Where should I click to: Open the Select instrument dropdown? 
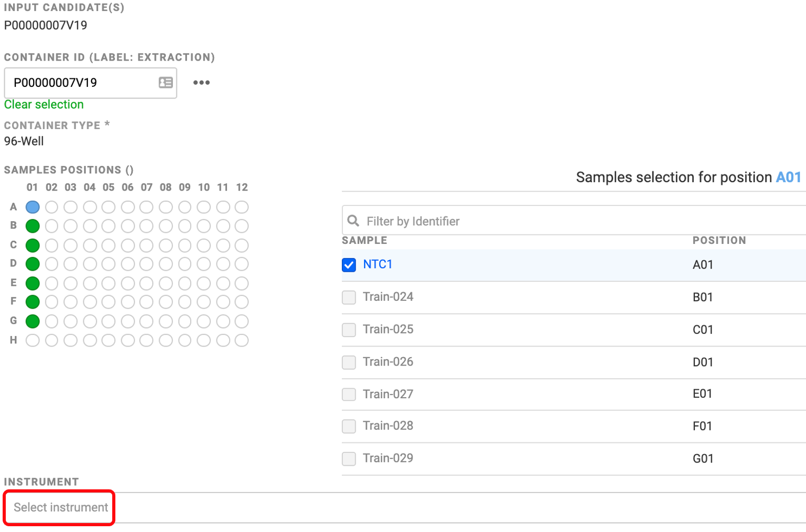click(x=60, y=507)
